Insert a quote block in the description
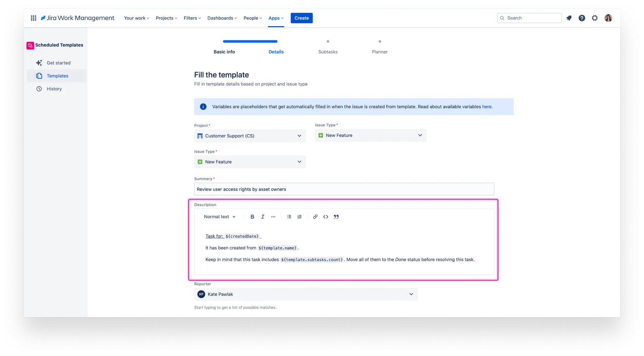The height and width of the screenshot is (356, 644). [336, 216]
